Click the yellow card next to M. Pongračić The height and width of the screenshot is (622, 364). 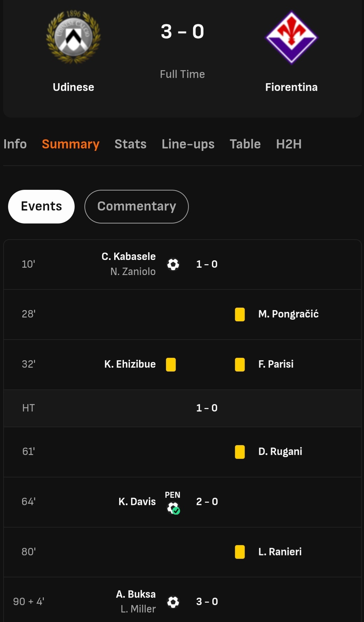tap(240, 314)
